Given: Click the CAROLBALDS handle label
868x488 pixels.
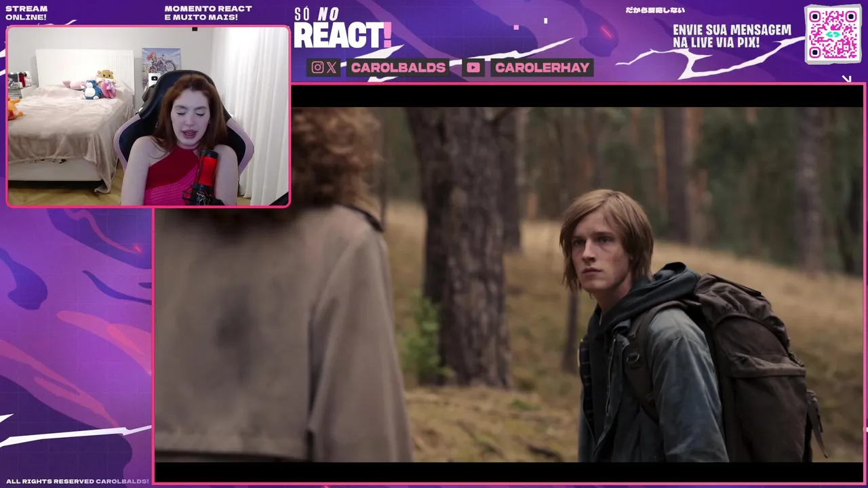Looking at the screenshot, I should click(x=398, y=67).
